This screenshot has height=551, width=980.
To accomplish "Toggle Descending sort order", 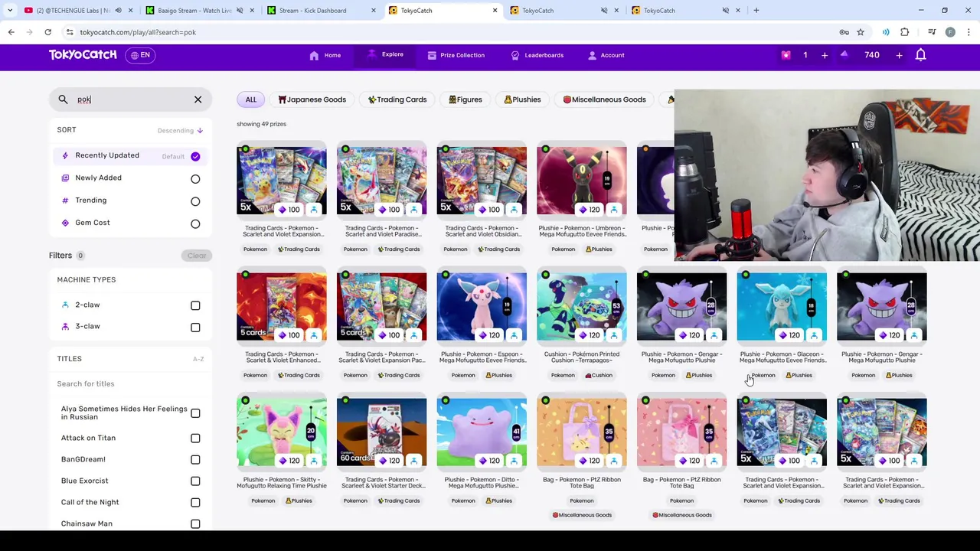I will tap(180, 130).
